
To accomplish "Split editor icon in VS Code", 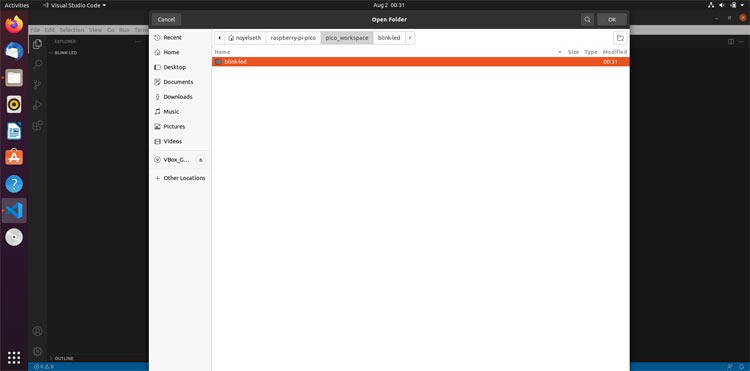I will click(731, 42).
